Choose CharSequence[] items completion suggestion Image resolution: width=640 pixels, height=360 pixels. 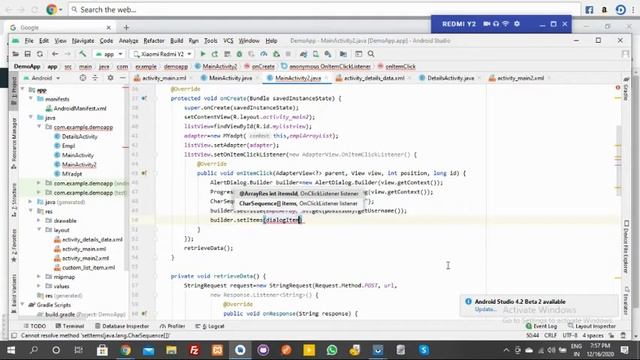tap(298, 203)
